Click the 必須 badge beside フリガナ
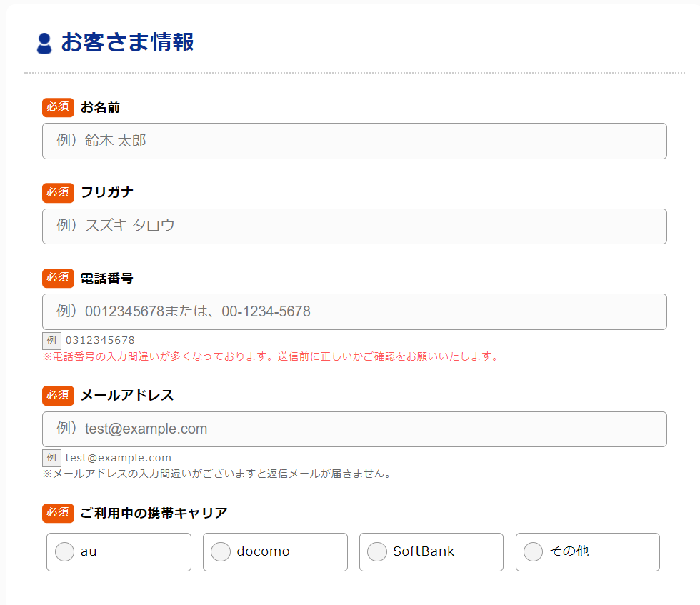Screen dimensions: 700x605 [x=58, y=192]
